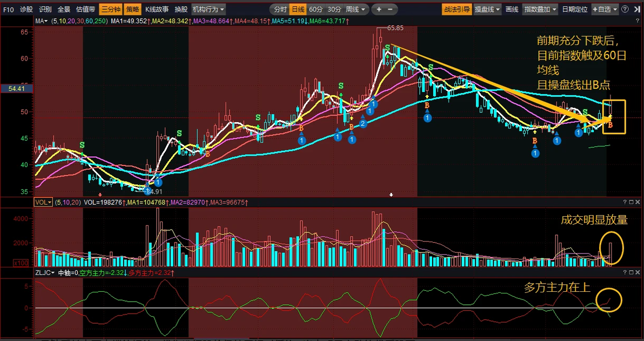644x341 pixels.
Task: Open the help question-mark icon in top toolbar
Action: point(626,9)
